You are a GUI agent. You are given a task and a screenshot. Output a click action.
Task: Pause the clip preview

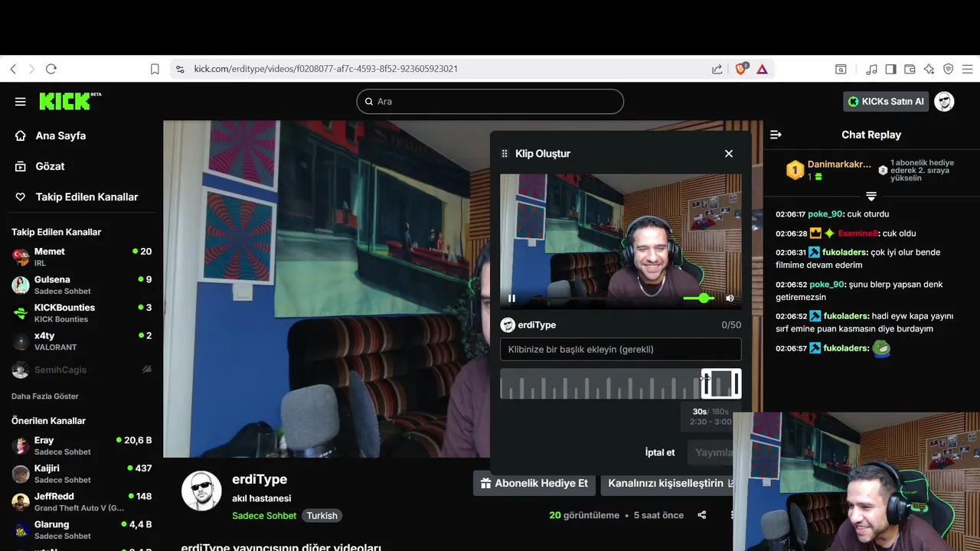pos(511,298)
